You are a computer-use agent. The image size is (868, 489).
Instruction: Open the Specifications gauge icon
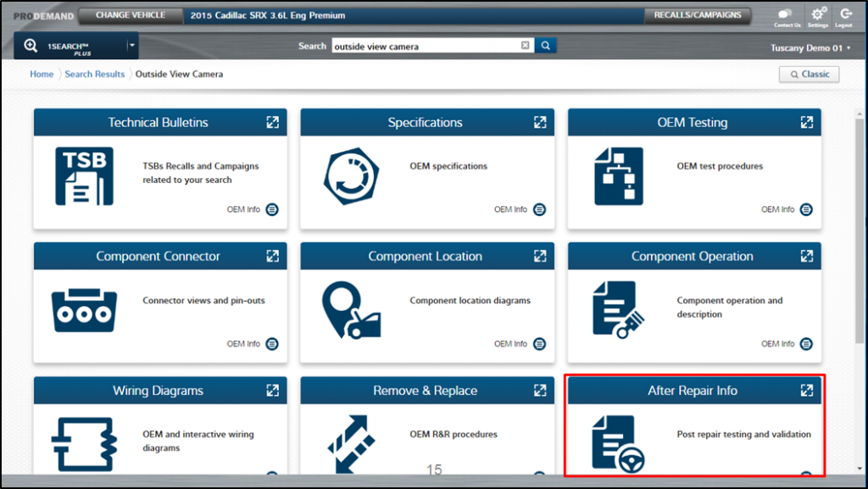pos(351,176)
